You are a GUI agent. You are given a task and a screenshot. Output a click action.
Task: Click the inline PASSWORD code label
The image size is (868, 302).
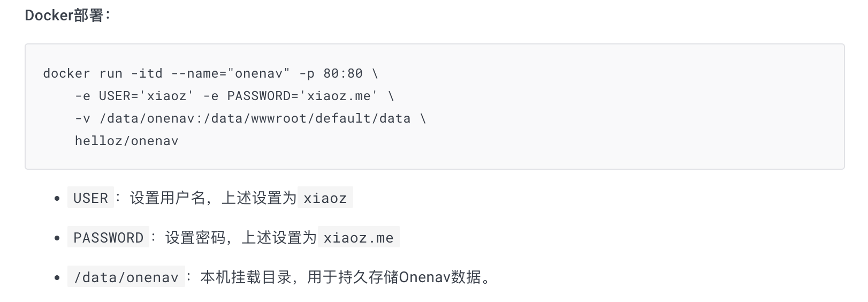108,238
